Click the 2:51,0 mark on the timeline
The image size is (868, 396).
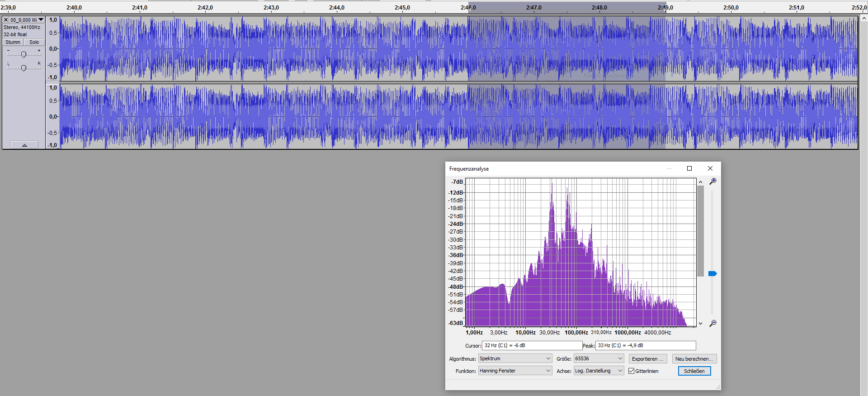pos(797,8)
